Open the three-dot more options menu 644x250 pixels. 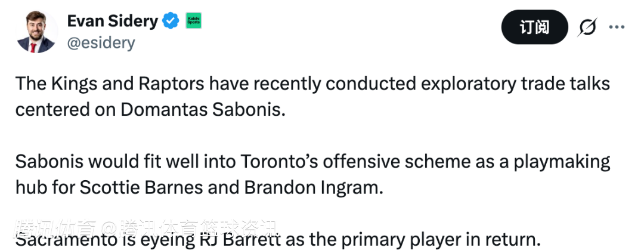616,27
